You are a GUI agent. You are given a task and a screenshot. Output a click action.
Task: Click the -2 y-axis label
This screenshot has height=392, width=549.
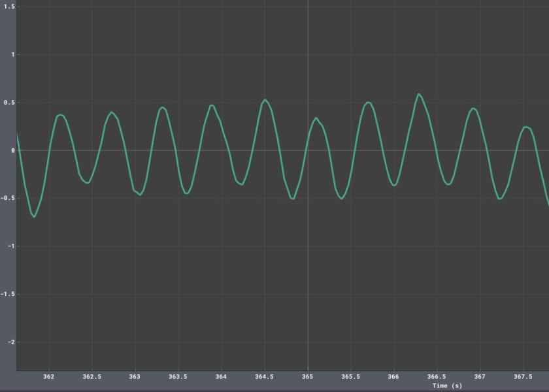pos(11,342)
